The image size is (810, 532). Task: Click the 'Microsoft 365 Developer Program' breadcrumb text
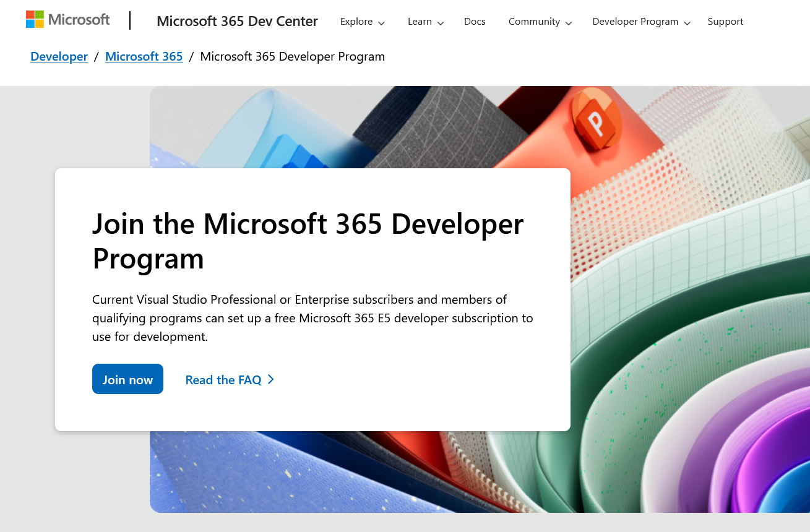[292, 56]
